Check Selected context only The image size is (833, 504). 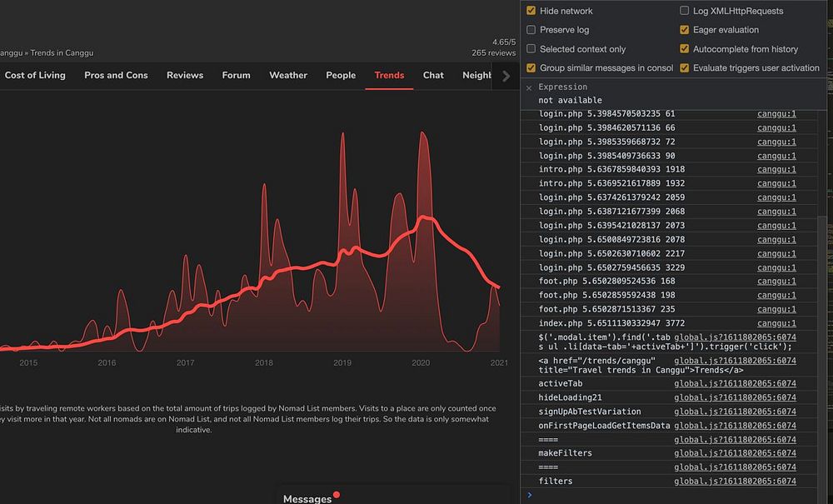pos(531,49)
